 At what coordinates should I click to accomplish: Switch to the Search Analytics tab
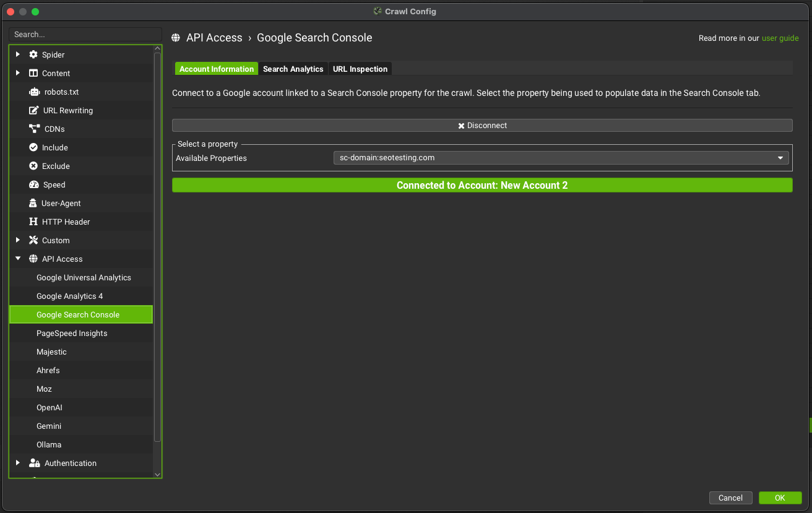(x=293, y=69)
